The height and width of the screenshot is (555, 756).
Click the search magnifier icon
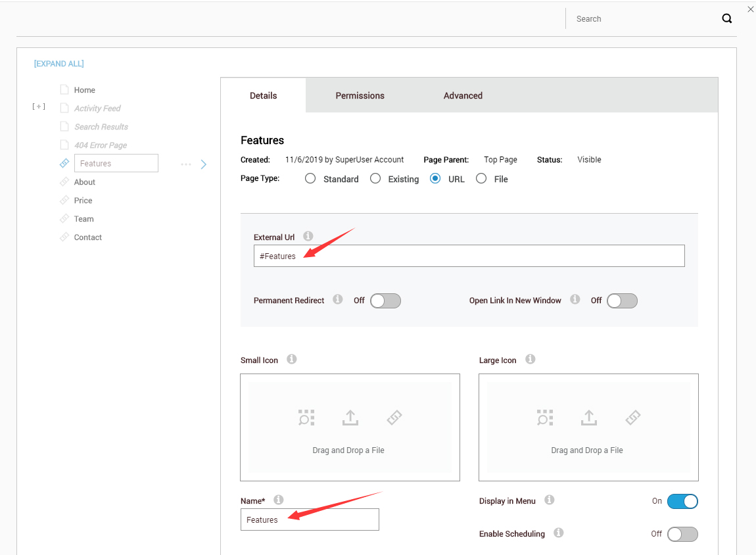point(726,18)
